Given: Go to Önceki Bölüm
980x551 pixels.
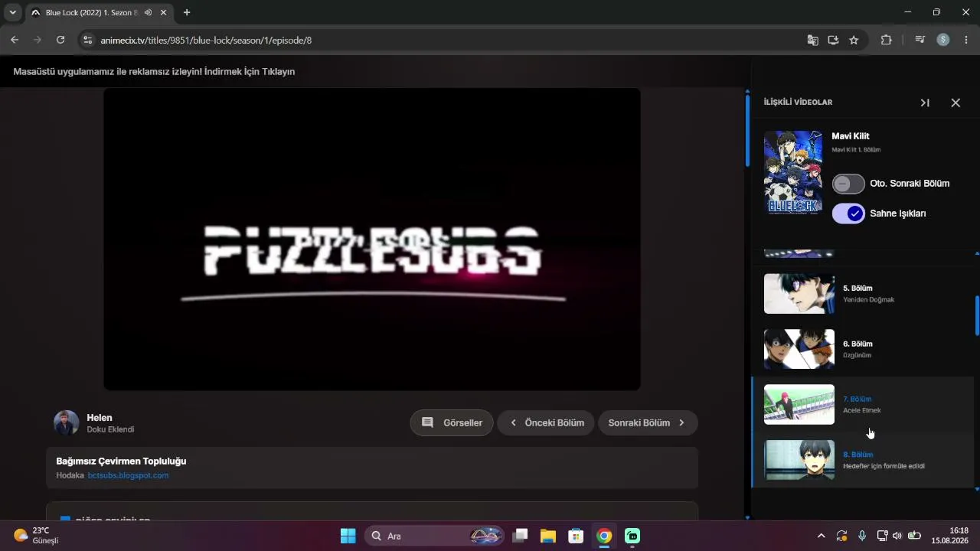Looking at the screenshot, I should 546,423.
